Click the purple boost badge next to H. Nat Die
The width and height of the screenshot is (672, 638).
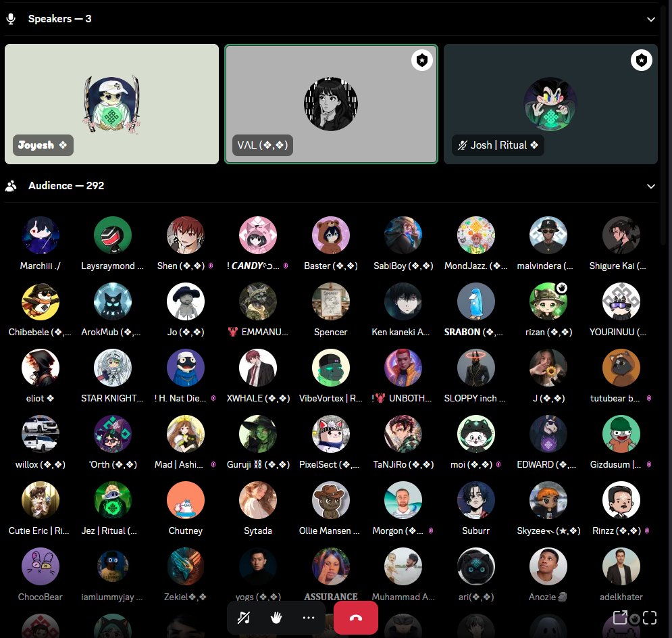click(x=213, y=398)
